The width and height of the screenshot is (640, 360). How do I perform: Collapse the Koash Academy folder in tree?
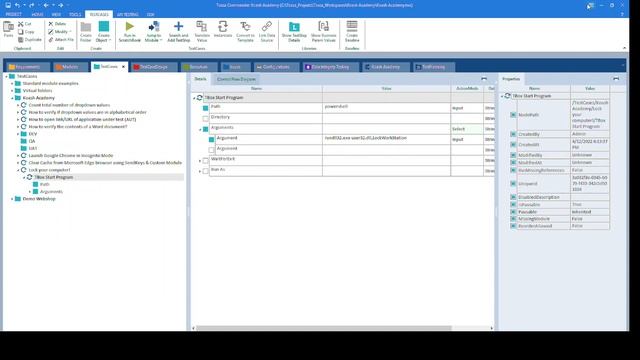tap(12, 98)
